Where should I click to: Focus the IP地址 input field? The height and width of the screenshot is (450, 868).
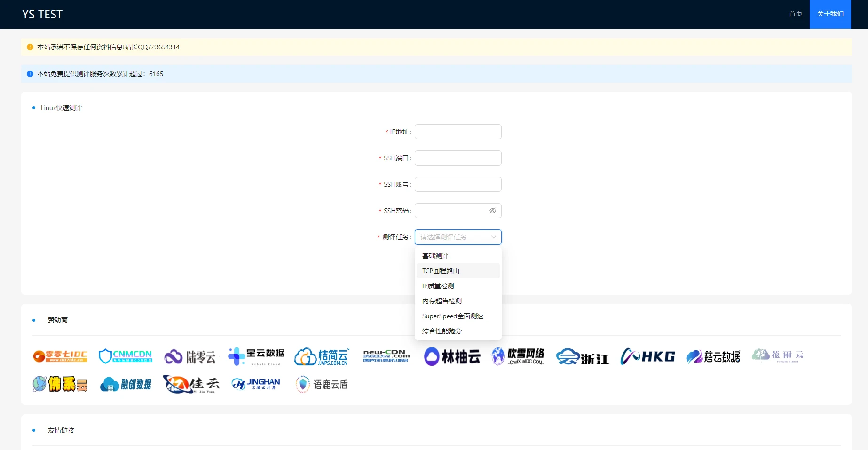tap(458, 132)
